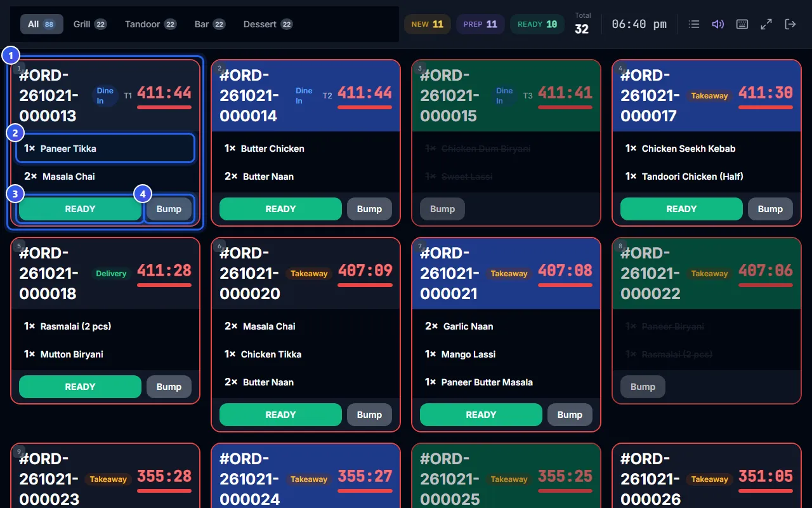This screenshot has width=812, height=508.
Task: Click the Tandoori Chicken (Half) item
Action: [x=707, y=177]
